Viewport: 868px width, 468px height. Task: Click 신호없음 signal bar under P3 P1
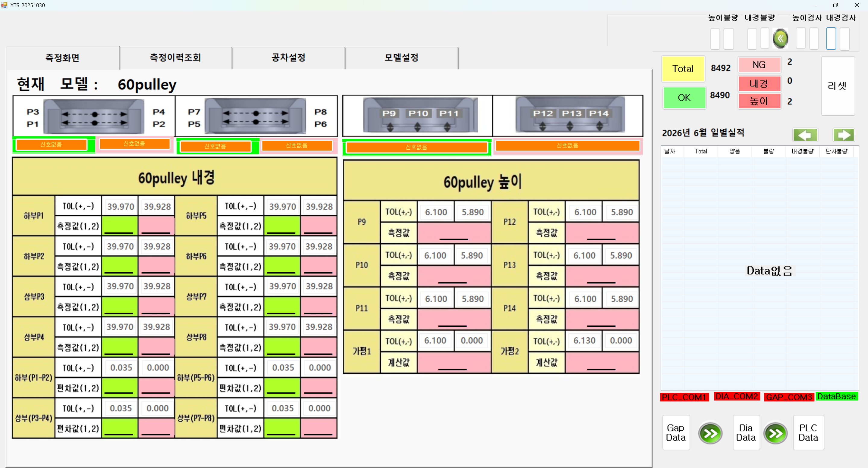coord(51,145)
